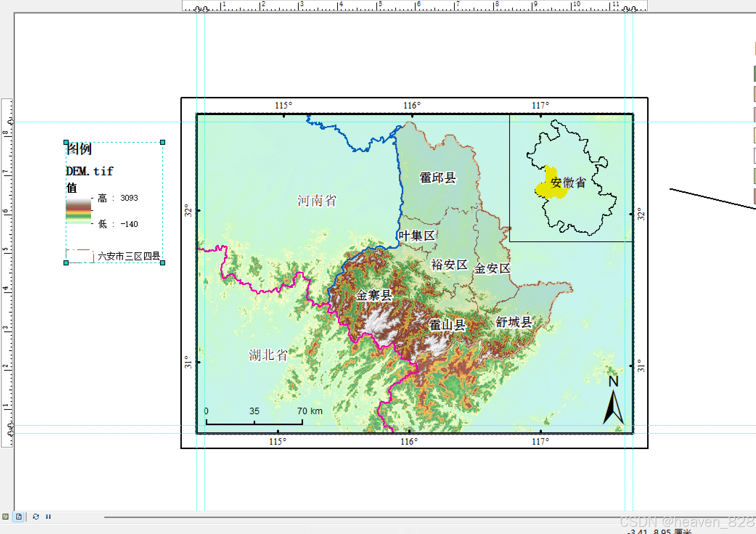756x534 pixels.
Task: Select the rightmost guide marker on top ruler
Action: (x=634, y=9)
